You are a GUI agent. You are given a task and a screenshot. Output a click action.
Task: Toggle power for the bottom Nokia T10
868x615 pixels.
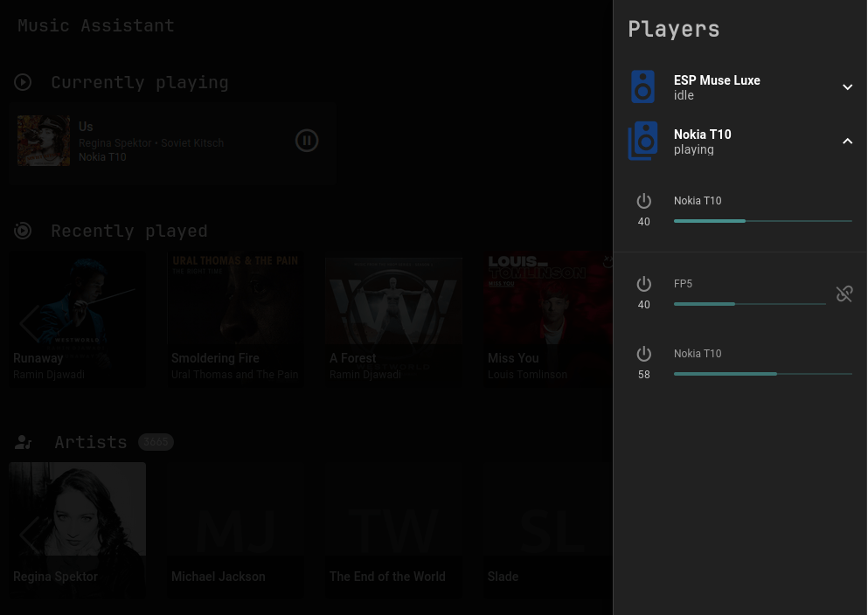tap(644, 354)
